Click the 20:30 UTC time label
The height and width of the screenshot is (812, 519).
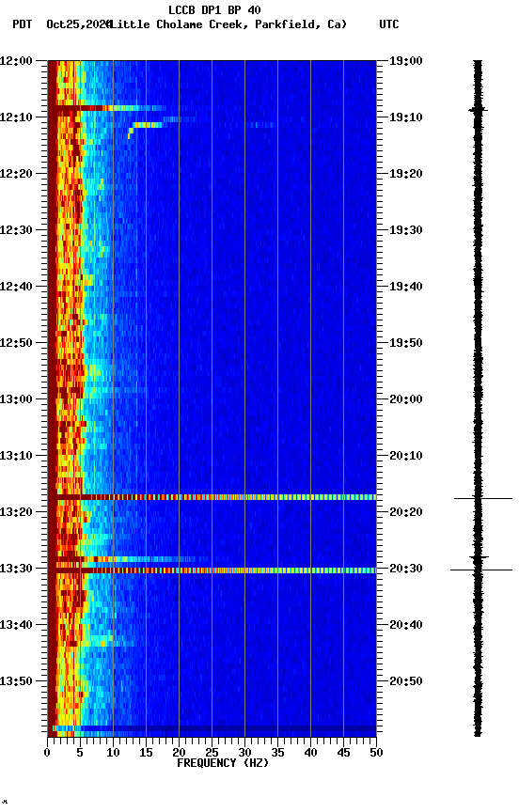pyautogui.click(x=406, y=570)
